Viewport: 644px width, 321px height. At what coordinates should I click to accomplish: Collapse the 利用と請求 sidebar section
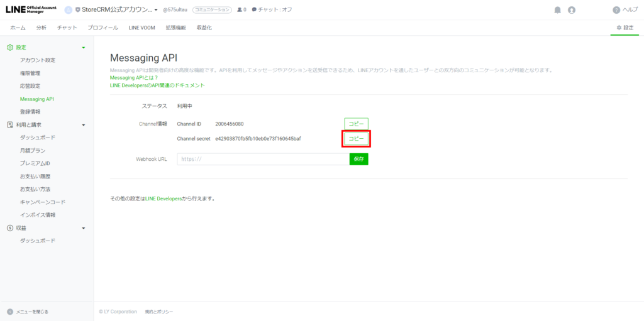click(84, 125)
